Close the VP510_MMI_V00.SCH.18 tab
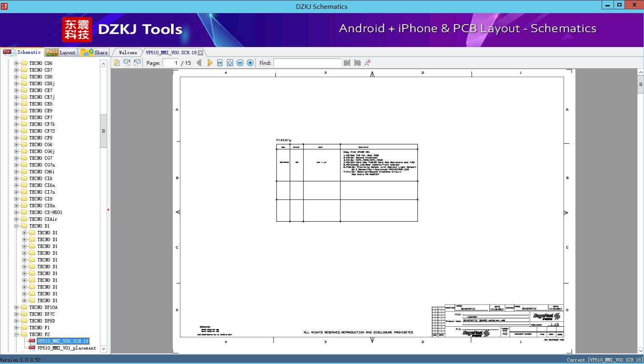Viewport: 644px width, 364px height. pos(201,53)
